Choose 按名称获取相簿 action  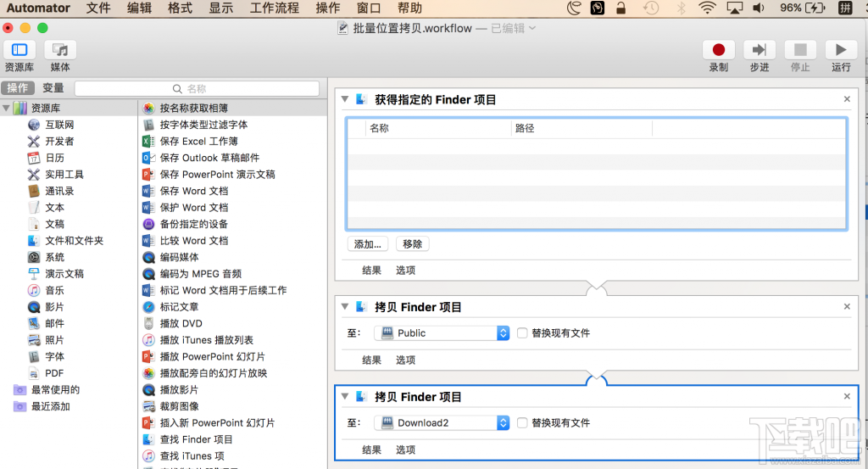click(194, 108)
